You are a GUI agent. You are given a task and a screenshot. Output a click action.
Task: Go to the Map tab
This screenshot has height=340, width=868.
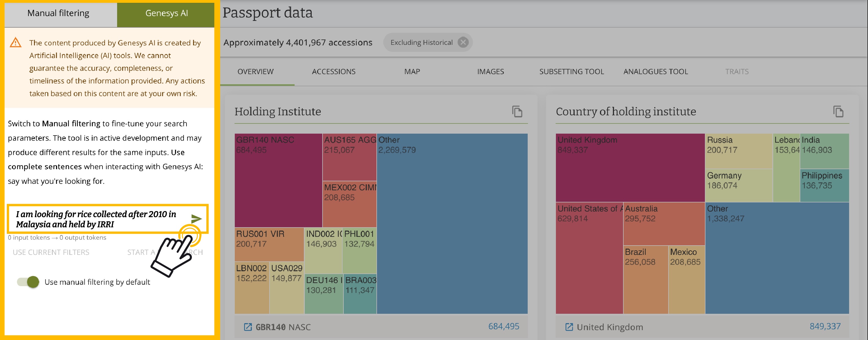(412, 72)
